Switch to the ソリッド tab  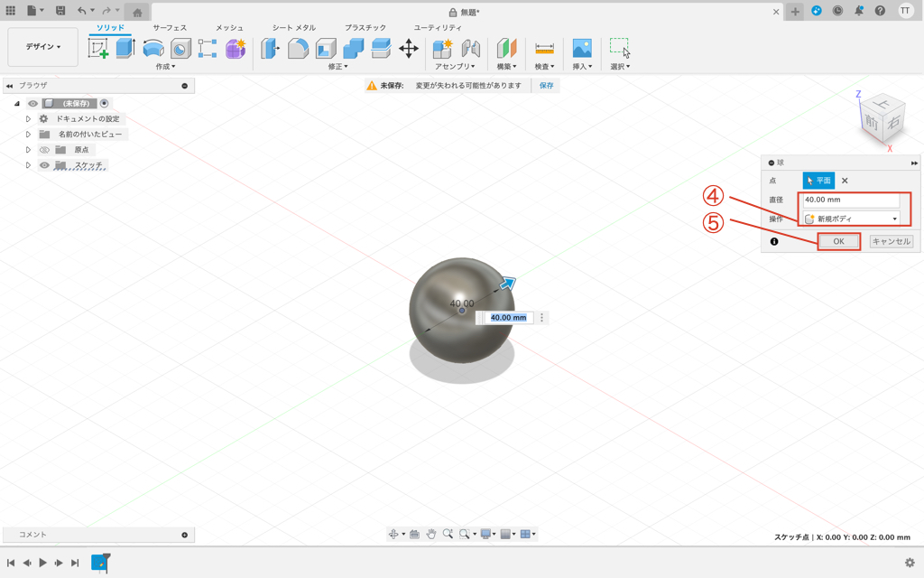click(x=110, y=28)
